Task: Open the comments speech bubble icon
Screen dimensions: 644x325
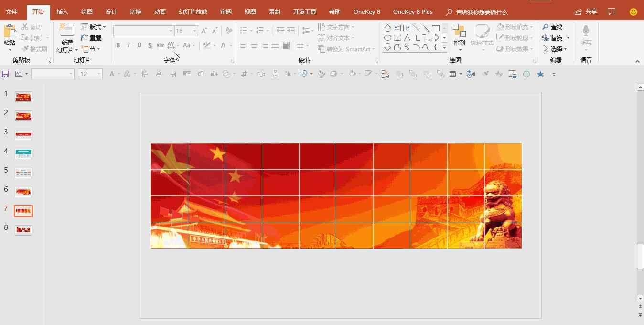Action: pos(611,11)
